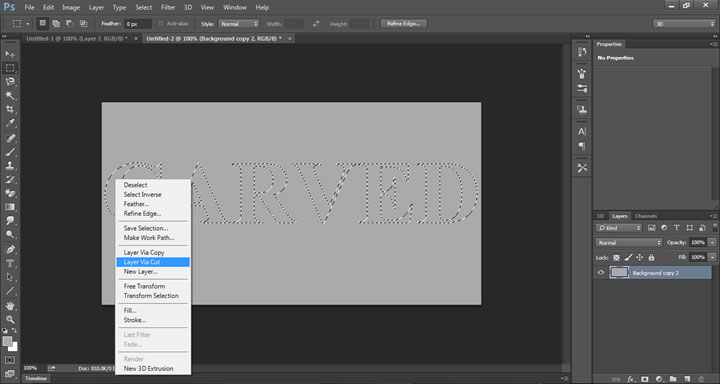Enable Intersect with selection mode
This screenshot has height=384, width=720.
coord(83,23)
